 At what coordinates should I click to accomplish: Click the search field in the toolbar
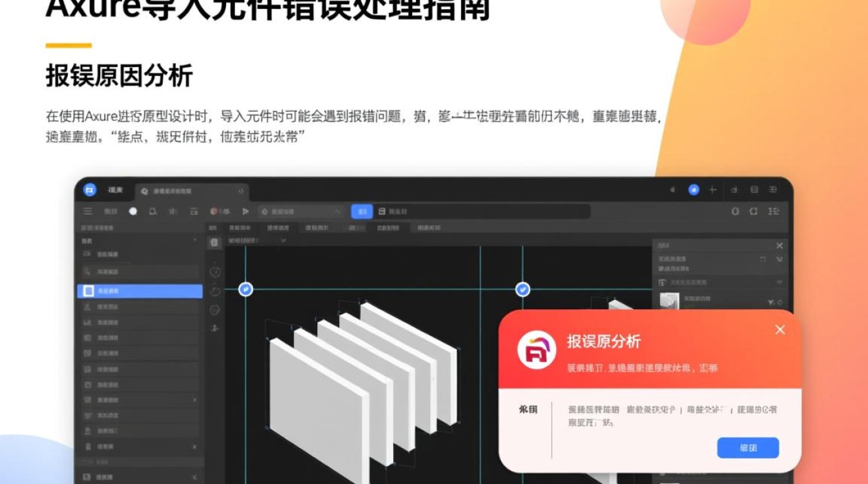[301, 211]
